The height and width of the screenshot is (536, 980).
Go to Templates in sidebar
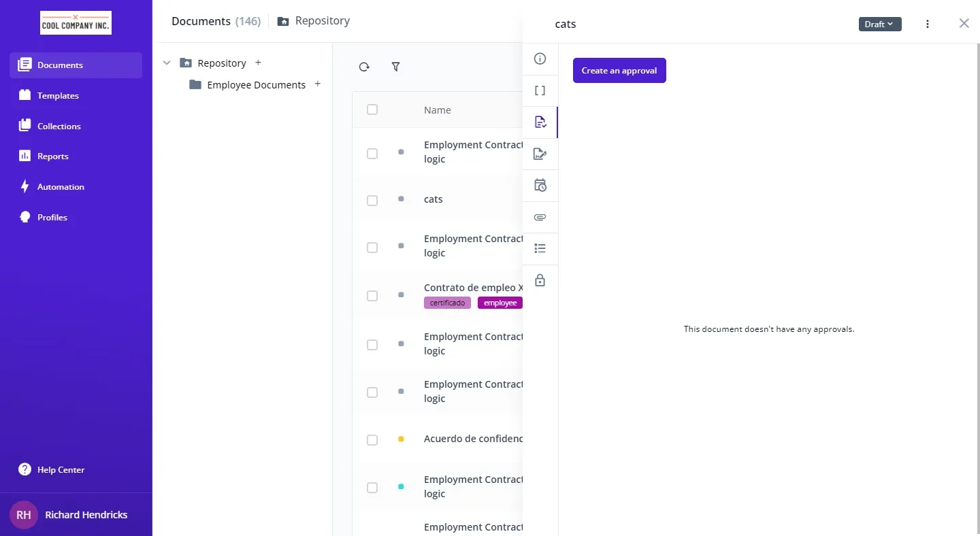[x=58, y=96]
